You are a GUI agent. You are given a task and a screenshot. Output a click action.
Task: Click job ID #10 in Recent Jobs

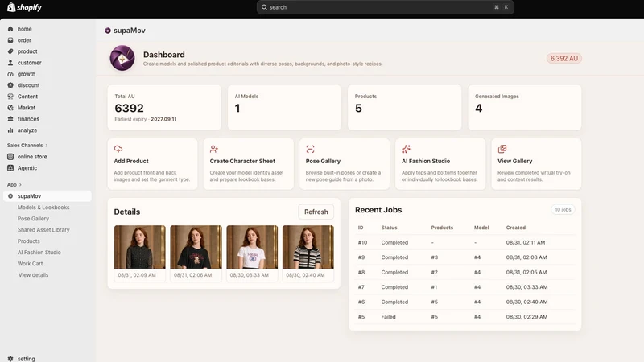click(x=362, y=243)
